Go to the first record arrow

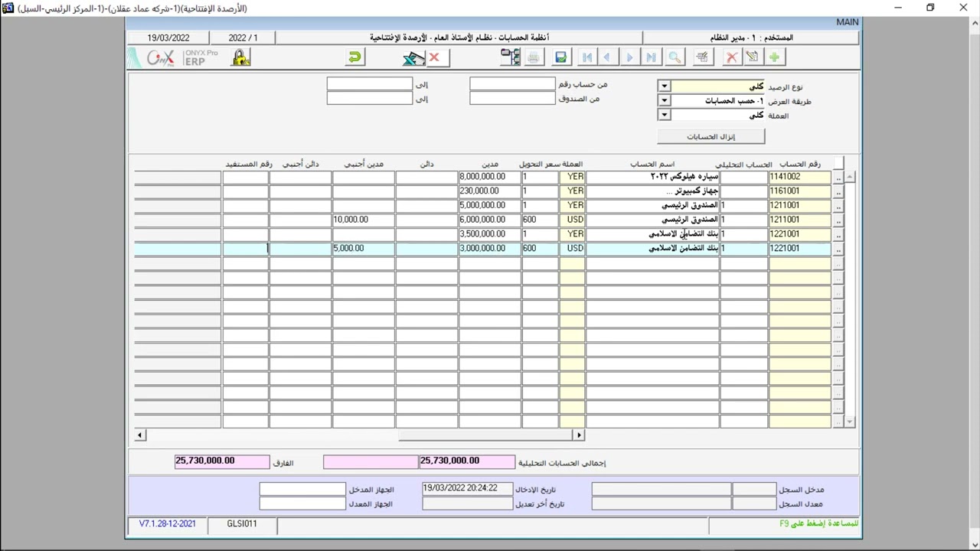point(586,57)
